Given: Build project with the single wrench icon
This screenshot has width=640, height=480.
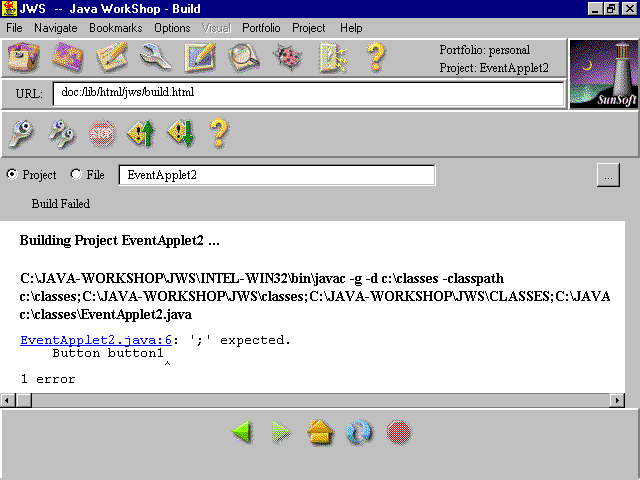Looking at the screenshot, I should pyautogui.click(x=22, y=133).
